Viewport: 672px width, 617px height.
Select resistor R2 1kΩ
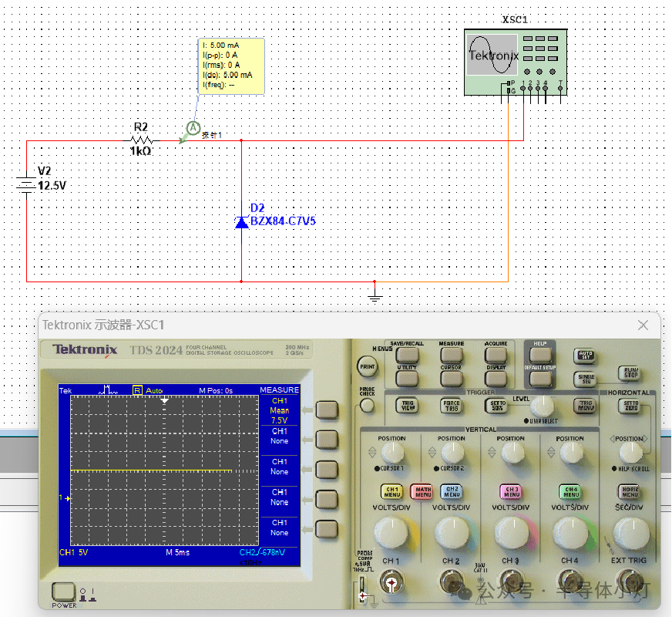(x=142, y=140)
